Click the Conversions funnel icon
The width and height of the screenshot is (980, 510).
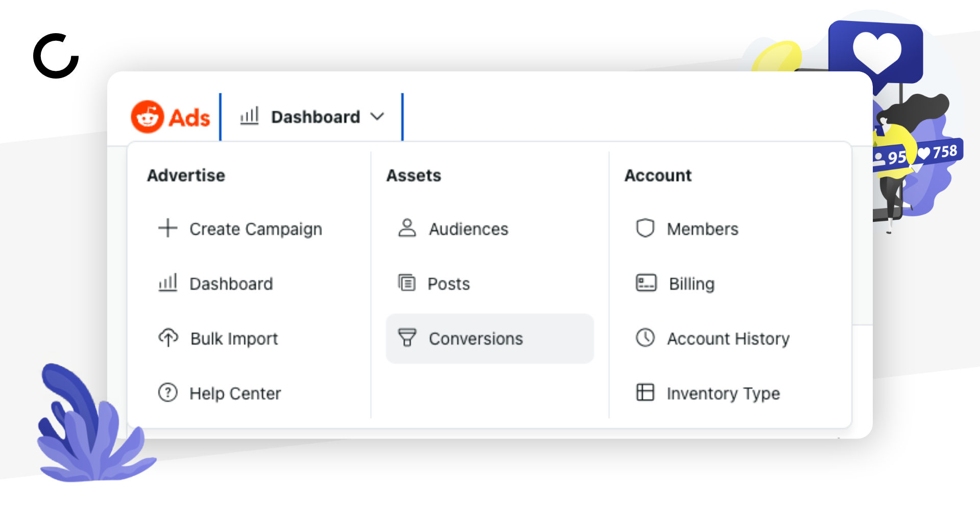[x=407, y=338]
